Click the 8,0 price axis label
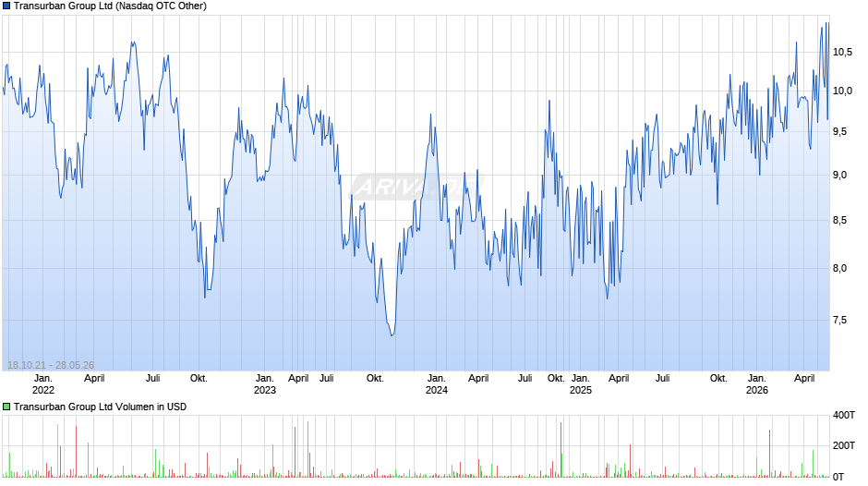Image resolution: width=868 pixels, height=486 pixels. pos(839,268)
